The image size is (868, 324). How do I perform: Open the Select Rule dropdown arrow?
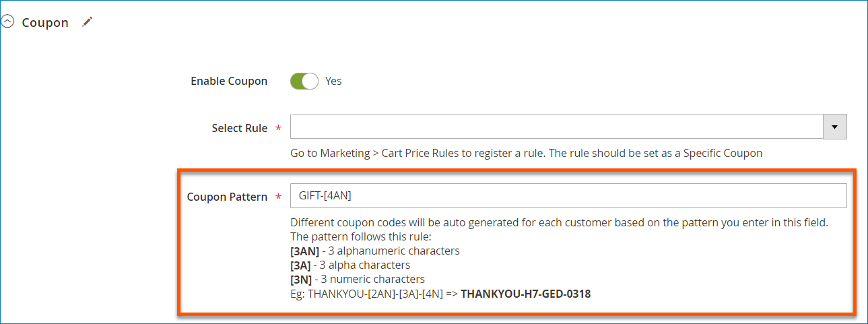(835, 127)
